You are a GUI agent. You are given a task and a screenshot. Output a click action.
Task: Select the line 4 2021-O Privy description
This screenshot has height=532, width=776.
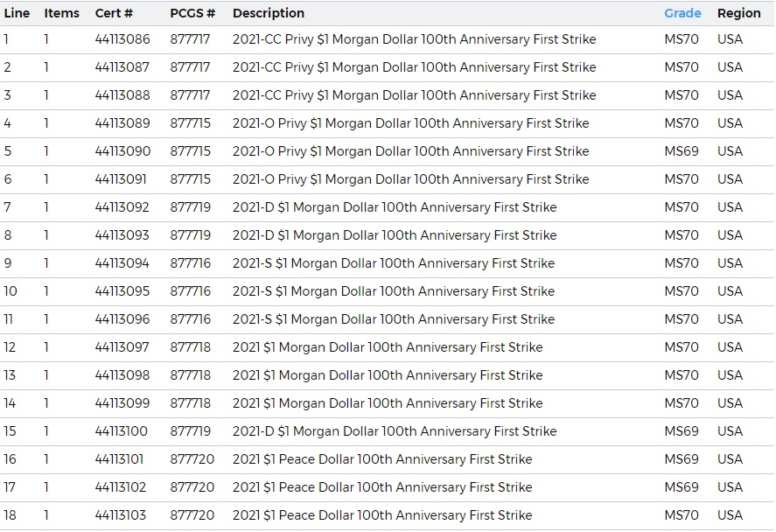click(x=410, y=123)
